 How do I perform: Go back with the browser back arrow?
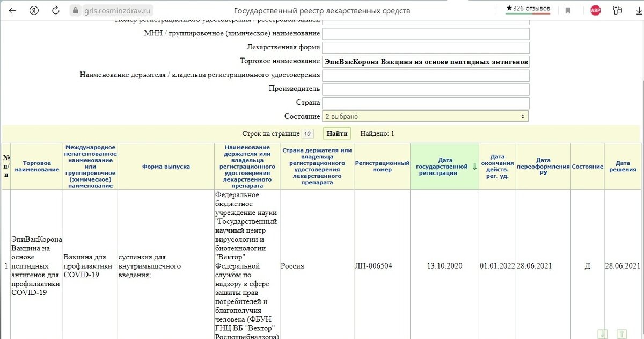coord(12,10)
